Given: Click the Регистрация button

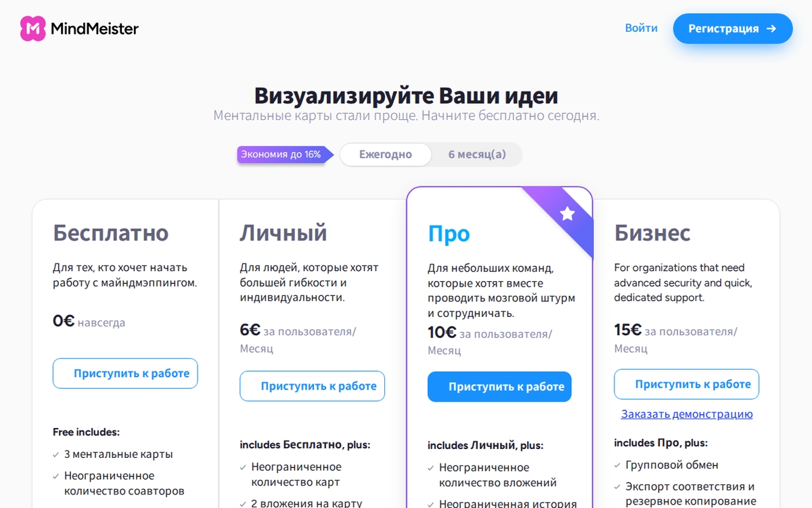Looking at the screenshot, I should [x=733, y=28].
